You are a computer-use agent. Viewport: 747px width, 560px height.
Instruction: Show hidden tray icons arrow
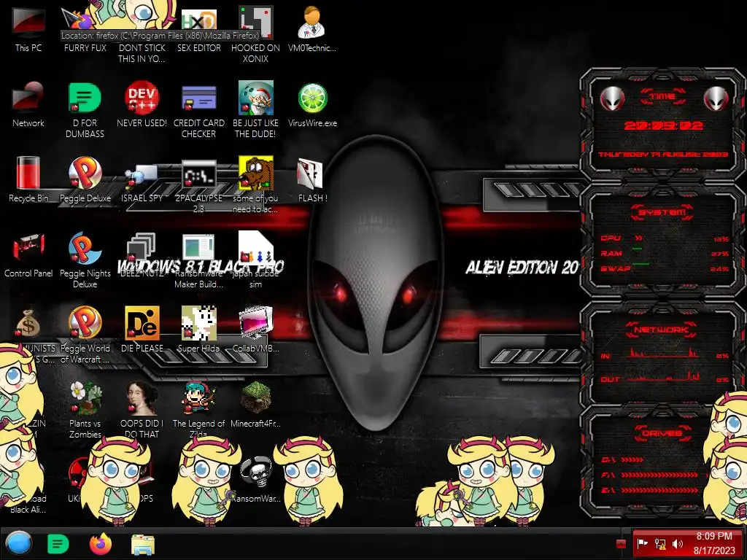coord(621,544)
